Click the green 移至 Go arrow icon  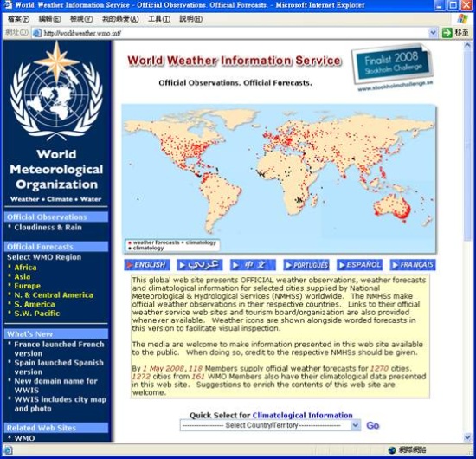tap(447, 33)
